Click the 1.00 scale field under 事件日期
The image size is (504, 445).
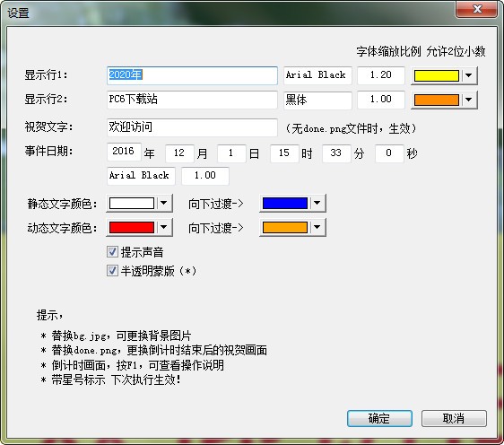(x=205, y=176)
